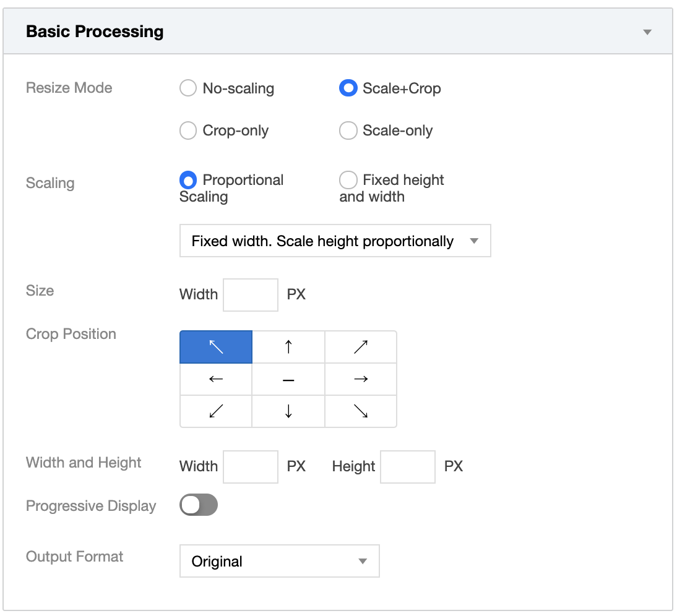The width and height of the screenshot is (677, 616).
Task: Choose Crop-only resize mode
Action: pos(188,130)
